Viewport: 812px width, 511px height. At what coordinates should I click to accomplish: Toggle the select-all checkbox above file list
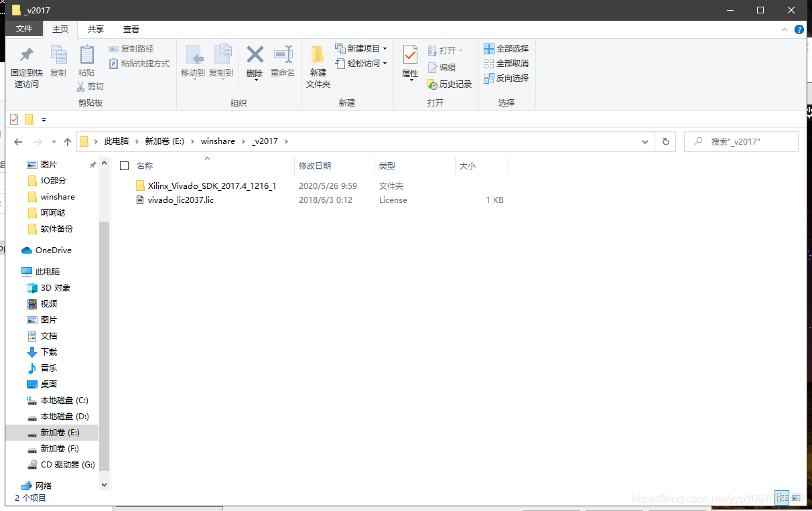point(124,165)
